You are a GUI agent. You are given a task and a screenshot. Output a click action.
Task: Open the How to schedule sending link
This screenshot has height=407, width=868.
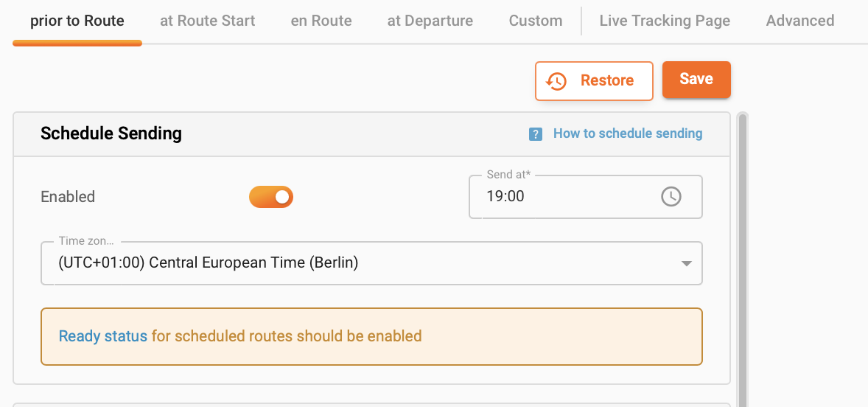coord(628,133)
